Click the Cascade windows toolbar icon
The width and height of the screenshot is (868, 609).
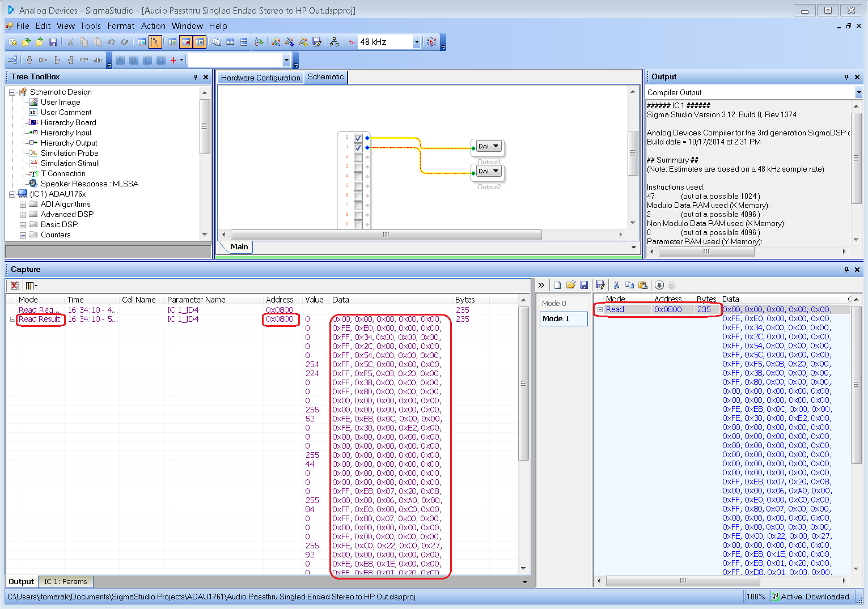[x=217, y=42]
